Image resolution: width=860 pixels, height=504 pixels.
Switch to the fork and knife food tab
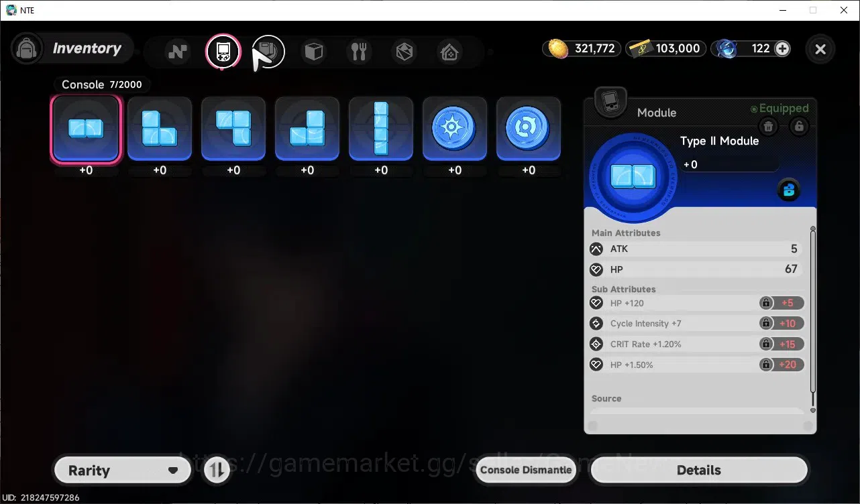[x=359, y=51]
